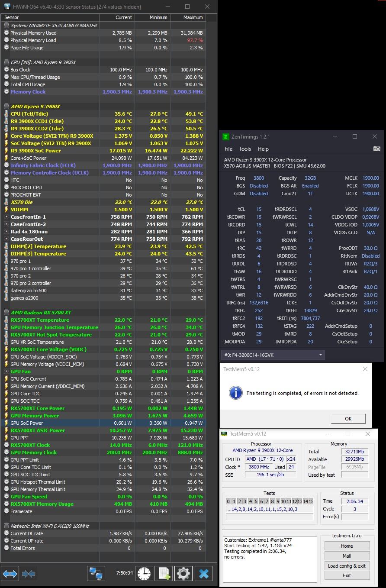386x588 pixels.
Task: Click the 2:06.34 Time value in TestMem5 Status
Action: 354,501
